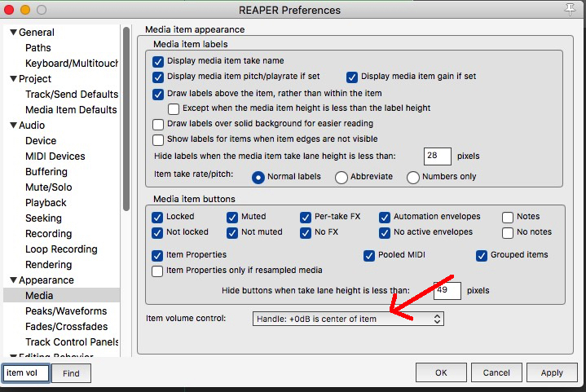
Task: Open Media Item Defaults page
Action: (71, 110)
